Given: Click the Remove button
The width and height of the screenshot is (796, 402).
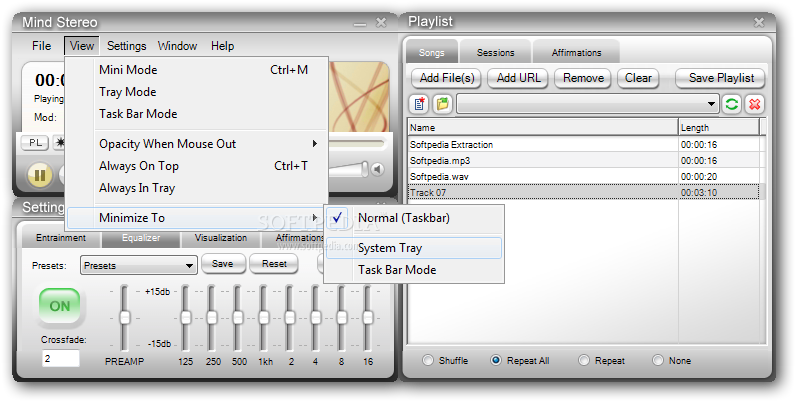Looking at the screenshot, I should point(583,78).
